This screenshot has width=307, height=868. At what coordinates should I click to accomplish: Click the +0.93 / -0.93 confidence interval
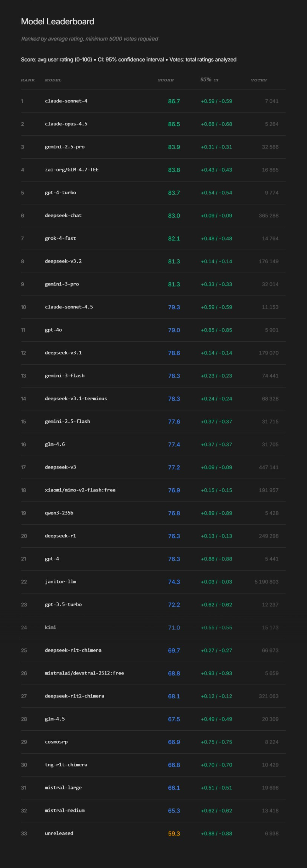click(217, 673)
